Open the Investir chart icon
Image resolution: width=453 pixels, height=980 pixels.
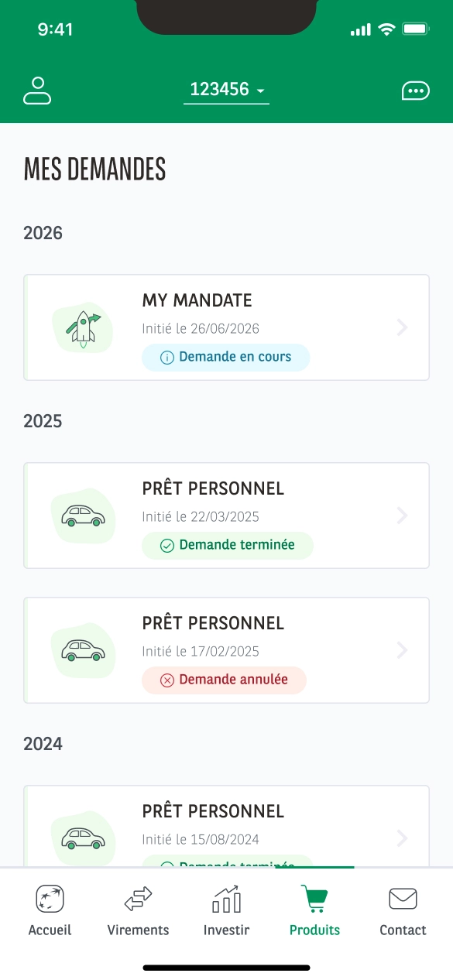point(227,899)
